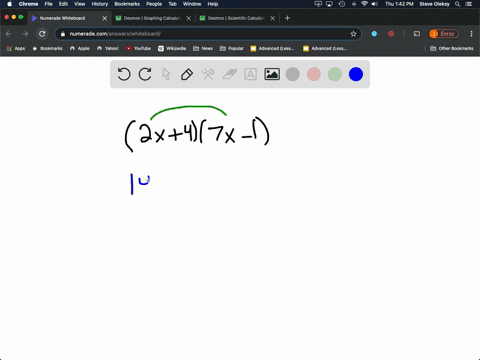Open the Apps bookmark shortcut
The image size is (480, 360).
(x=16, y=48)
